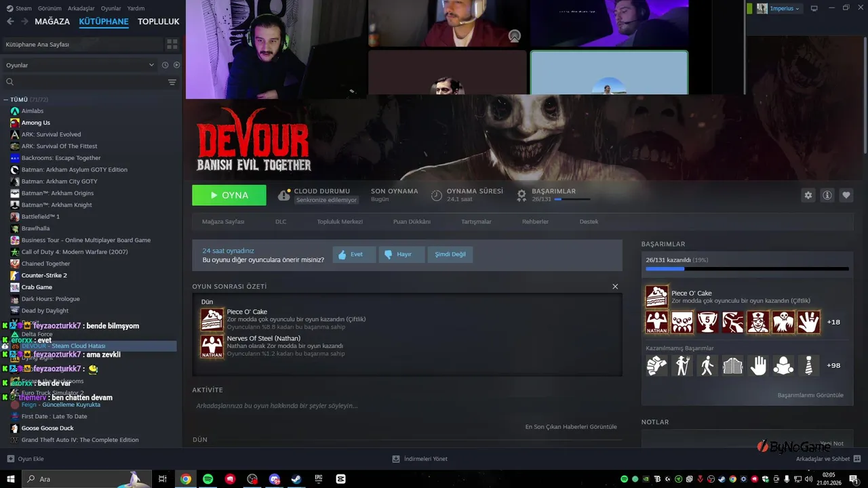
Task: Open the Başarımlar trophy icon in header
Action: point(521,195)
